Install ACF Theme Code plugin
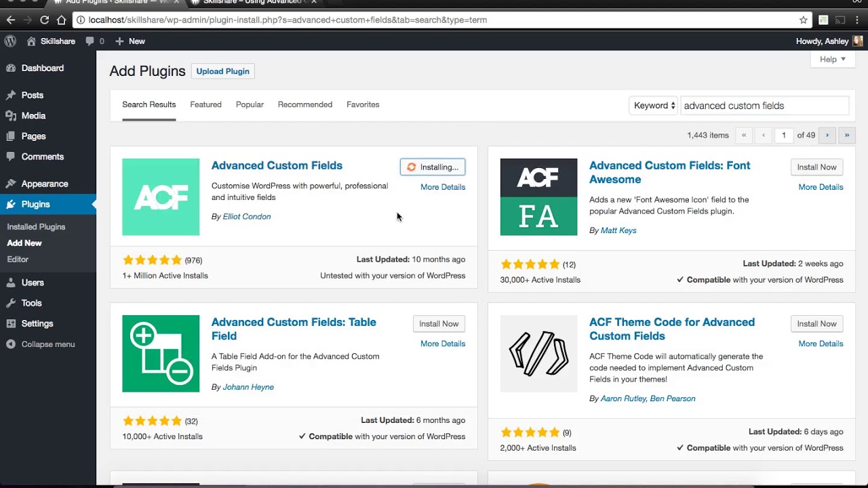Viewport: 868px width, 488px height. (x=816, y=324)
